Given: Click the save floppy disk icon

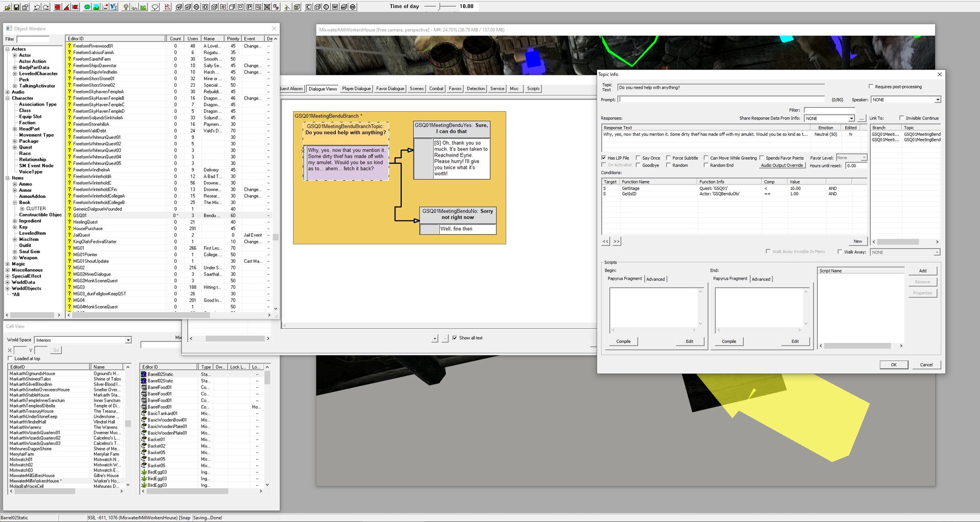Looking at the screenshot, I should point(16,7).
